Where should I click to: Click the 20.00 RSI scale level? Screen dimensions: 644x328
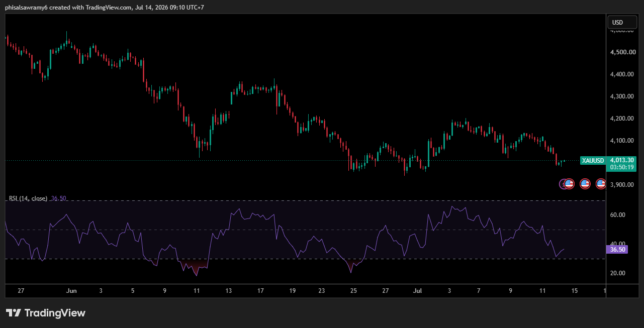[618, 273]
